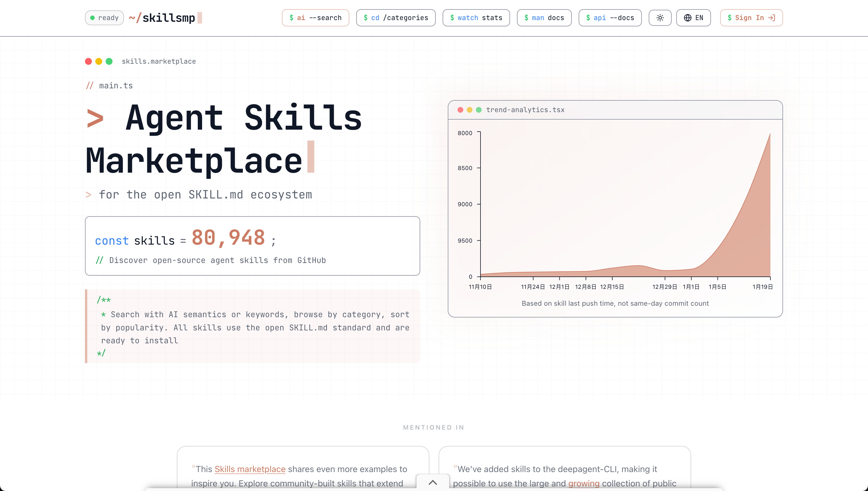Follow the Skills marketplace hyperlink
868x491 pixels.
[x=250, y=469]
